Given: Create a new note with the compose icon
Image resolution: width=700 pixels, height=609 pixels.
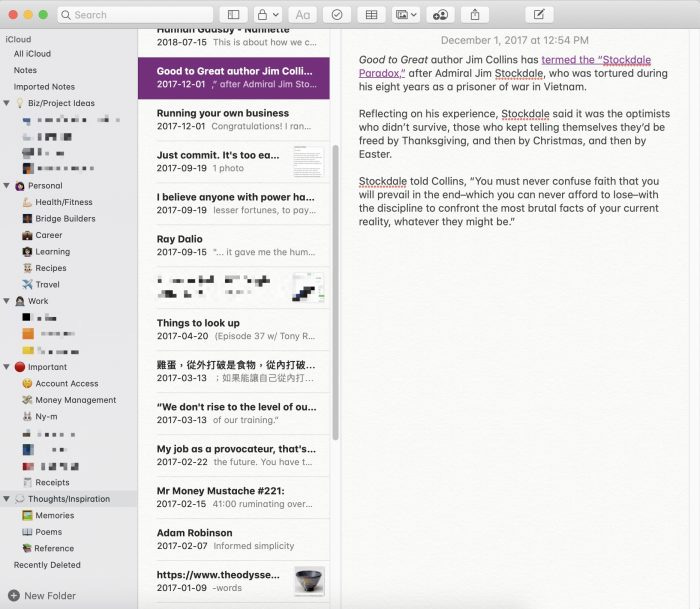Looking at the screenshot, I should point(539,15).
